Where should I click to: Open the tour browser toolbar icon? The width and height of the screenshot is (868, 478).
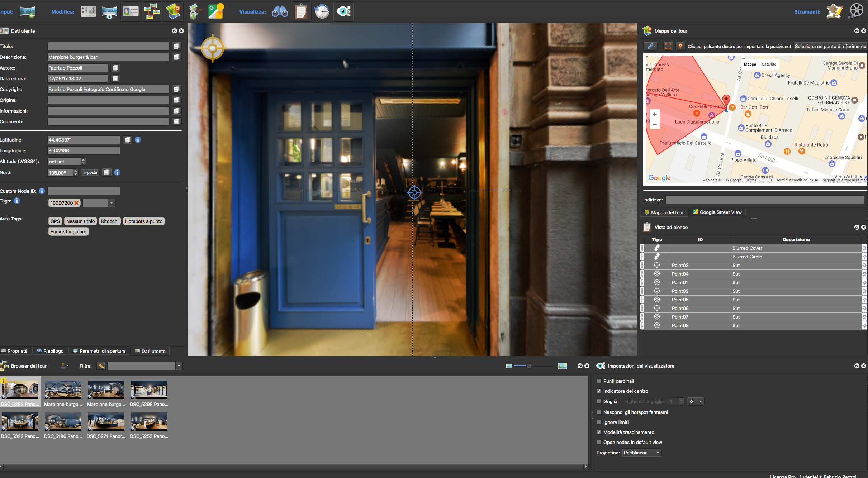(x=152, y=12)
